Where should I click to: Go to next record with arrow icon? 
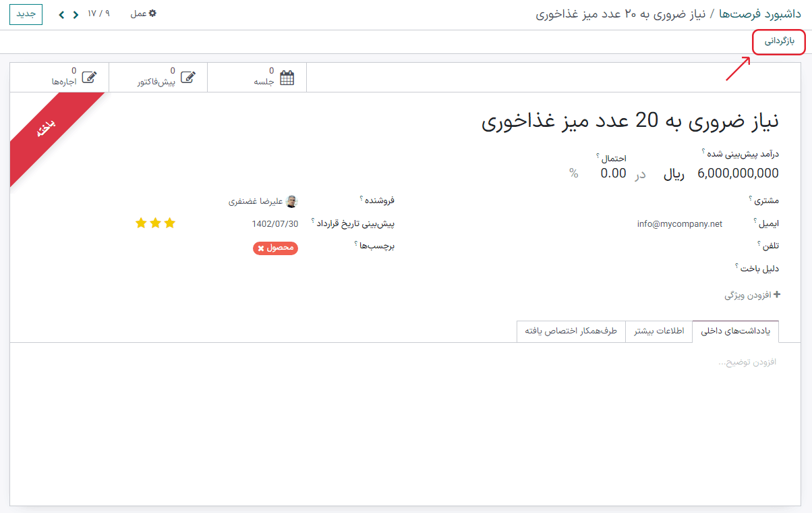(61, 13)
